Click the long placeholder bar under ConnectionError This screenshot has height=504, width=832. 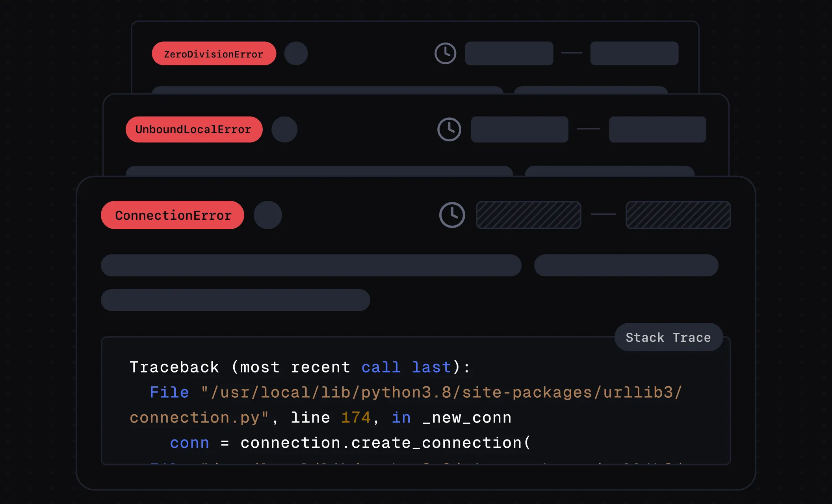[x=311, y=265]
